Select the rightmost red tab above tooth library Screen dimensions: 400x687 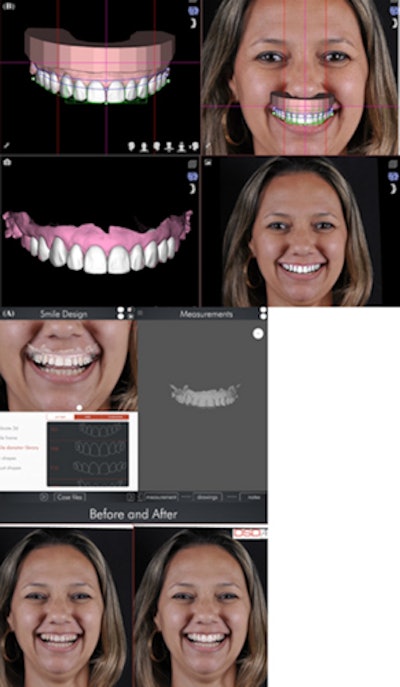coord(116,417)
